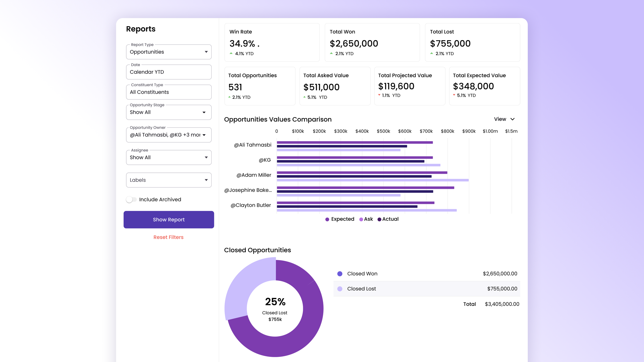Click the Total Projected Value red down arrow
The width and height of the screenshot is (644, 362).
coord(379,95)
